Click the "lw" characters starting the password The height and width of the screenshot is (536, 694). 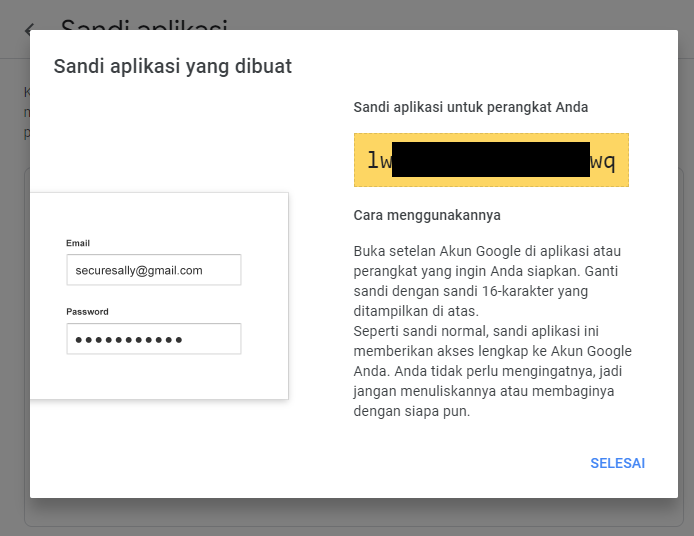tap(379, 160)
